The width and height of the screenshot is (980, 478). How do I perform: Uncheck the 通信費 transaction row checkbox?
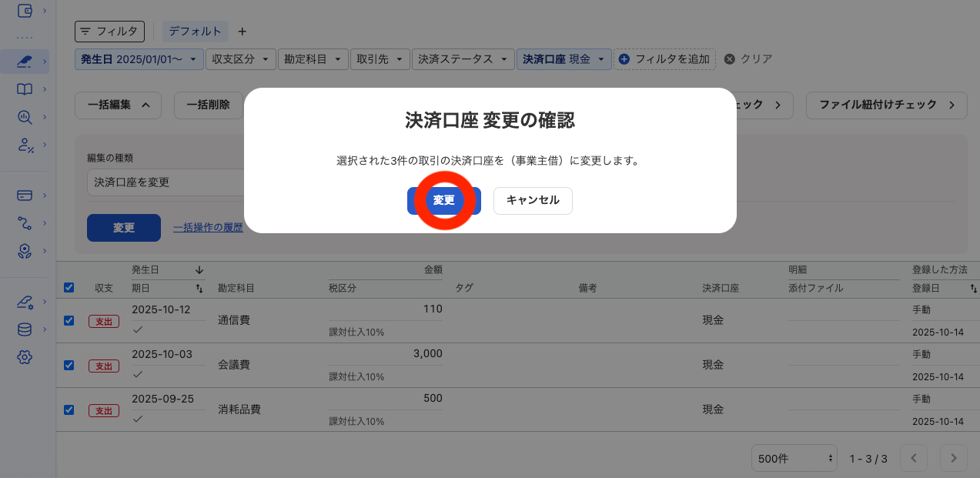[x=69, y=321]
